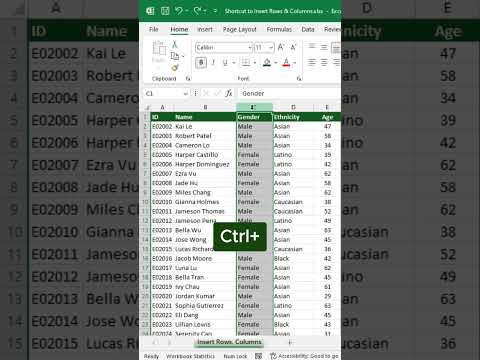Expand the Copy dropdown arrow
The height and width of the screenshot is (360, 480).
pyautogui.click(x=183, y=56)
